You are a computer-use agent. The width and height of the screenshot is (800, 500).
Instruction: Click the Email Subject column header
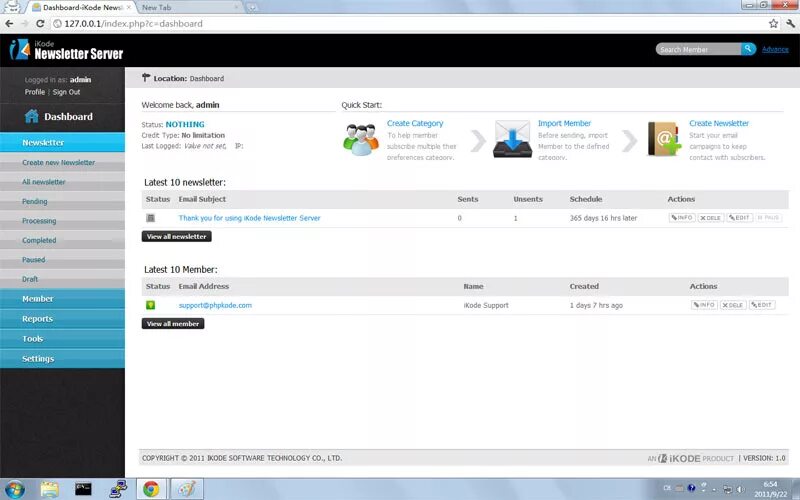202,199
